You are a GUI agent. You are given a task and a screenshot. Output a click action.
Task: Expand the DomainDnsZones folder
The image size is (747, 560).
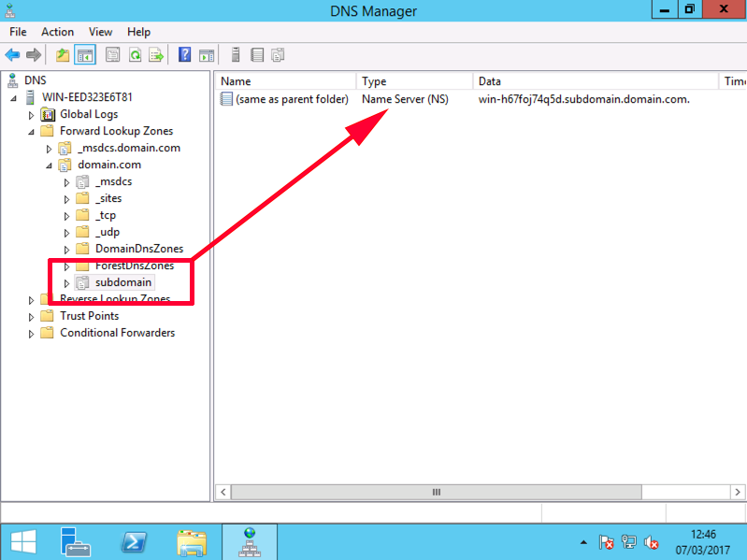pyautogui.click(x=66, y=250)
